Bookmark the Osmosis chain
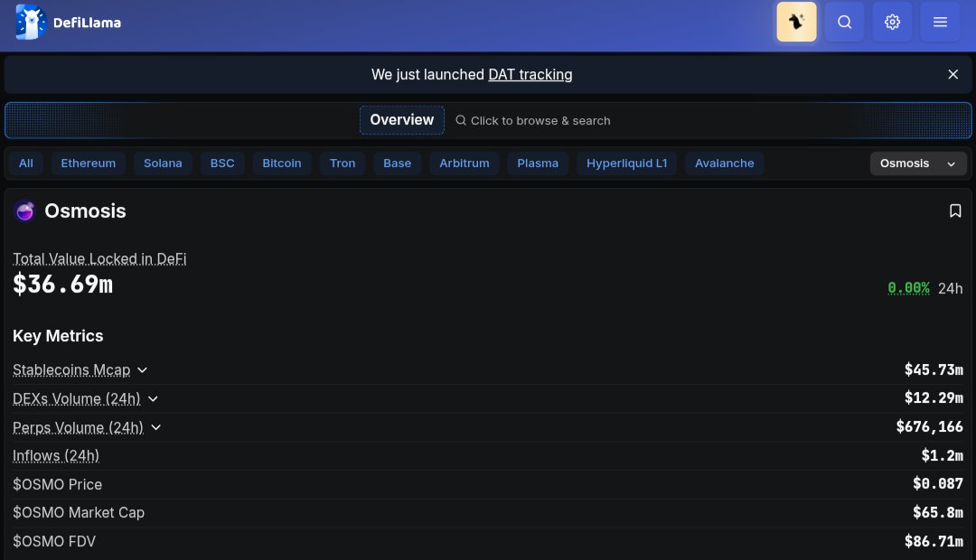Viewport: 976px width, 560px height. [955, 211]
